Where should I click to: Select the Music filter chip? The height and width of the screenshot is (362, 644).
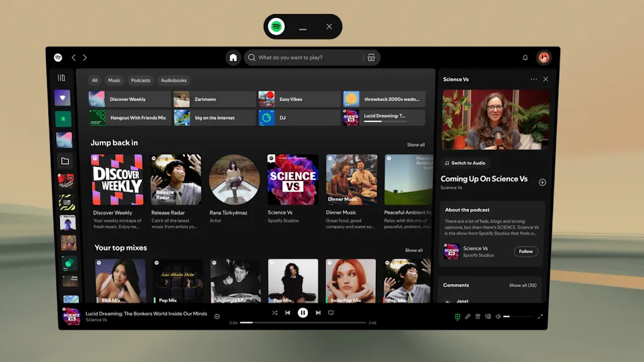[x=114, y=81]
